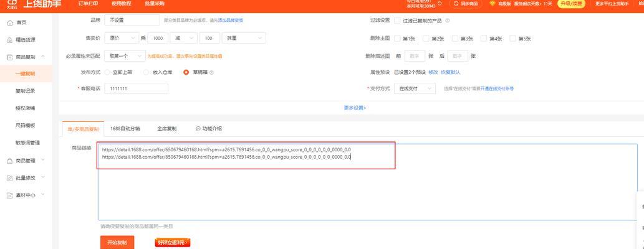Click the home icon beside 首页
Viewport: 644px width, 249px height.
[x=10, y=23]
